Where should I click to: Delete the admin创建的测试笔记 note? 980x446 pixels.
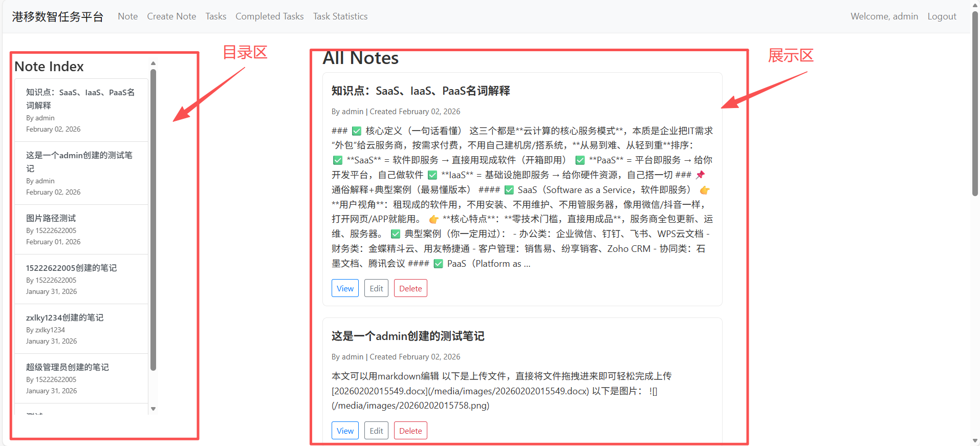point(410,431)
